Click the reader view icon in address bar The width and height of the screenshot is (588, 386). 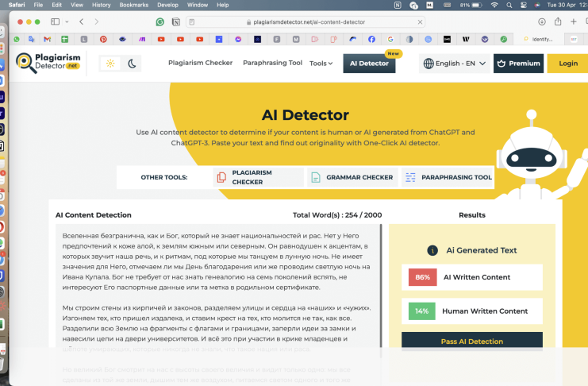[x=191, y=22]
